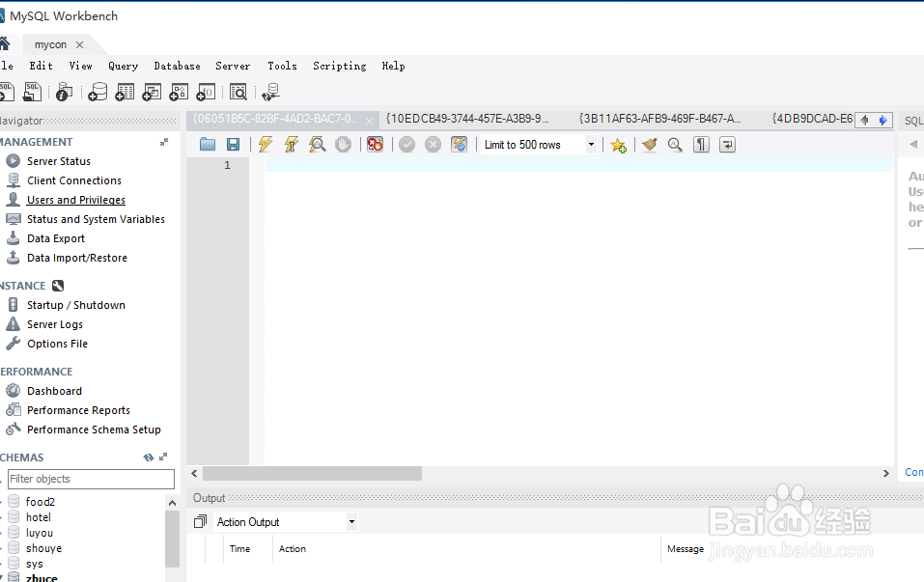Screen dimensions: 924x582
Task: Collapse Management section arrows icon
Action: click(x=164, y=142)
